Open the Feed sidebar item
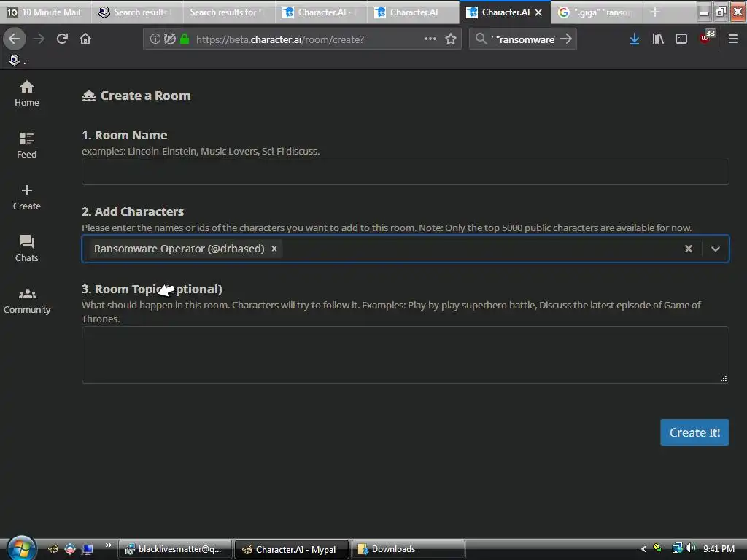This screenshot has width=747, height=560. (27, 145)
